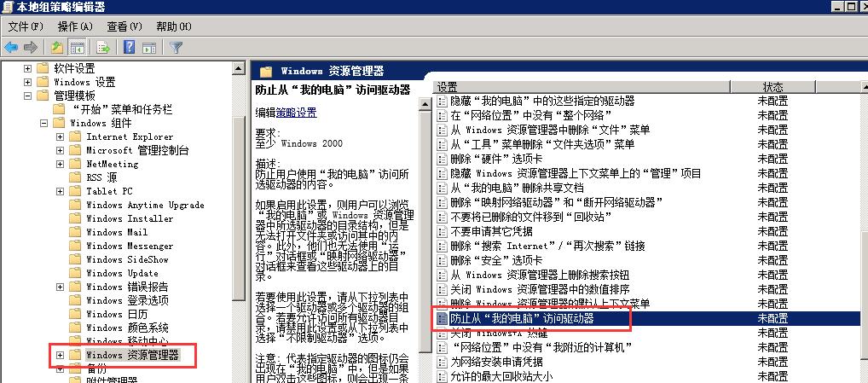This screenshot has height=383, width=868.
Task: Expand the Tablet PC tree node
Action: (x=61, y=191)
